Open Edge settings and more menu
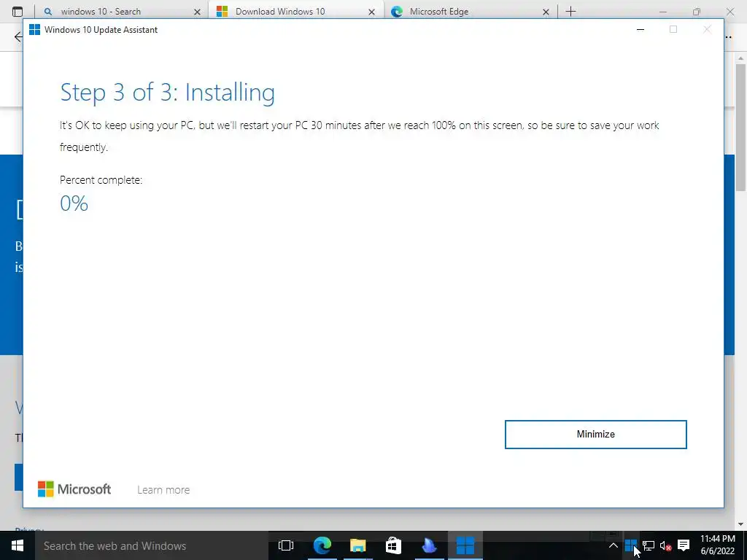This screenshot has height=560, width=747. (x=729, y=36)
